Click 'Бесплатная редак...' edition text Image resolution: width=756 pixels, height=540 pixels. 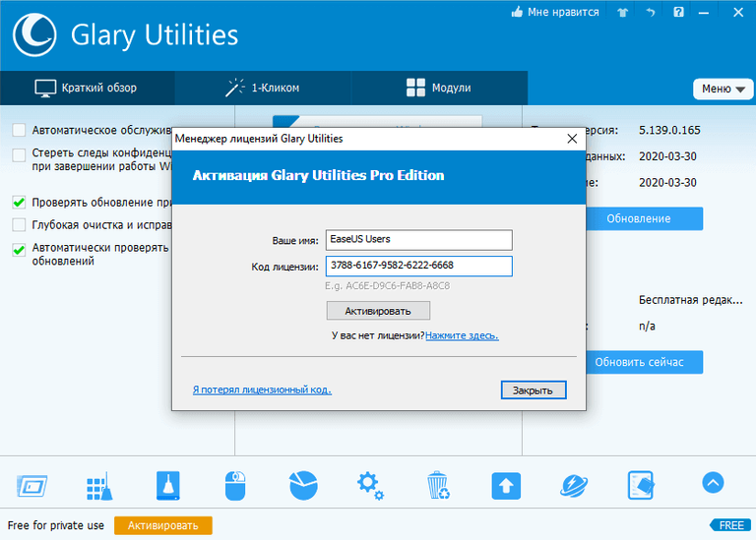pyautogui.click(x=690, y=300)
